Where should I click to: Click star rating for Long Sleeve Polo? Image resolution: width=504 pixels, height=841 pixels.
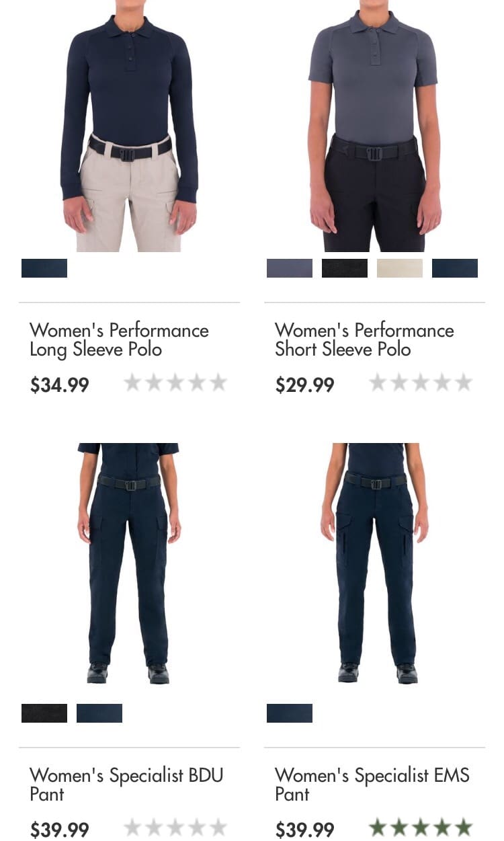(x=175, y=383)
